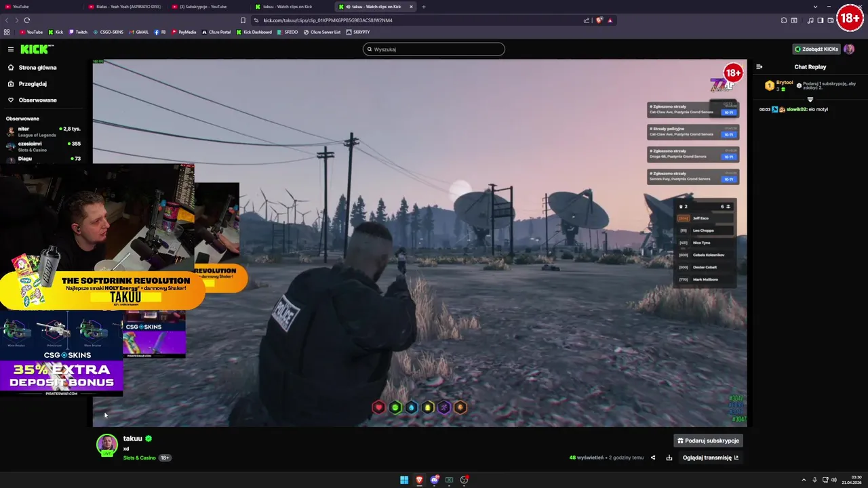
Task: Switch to first takuu Watch clips tab
Action: pos(292,7)
